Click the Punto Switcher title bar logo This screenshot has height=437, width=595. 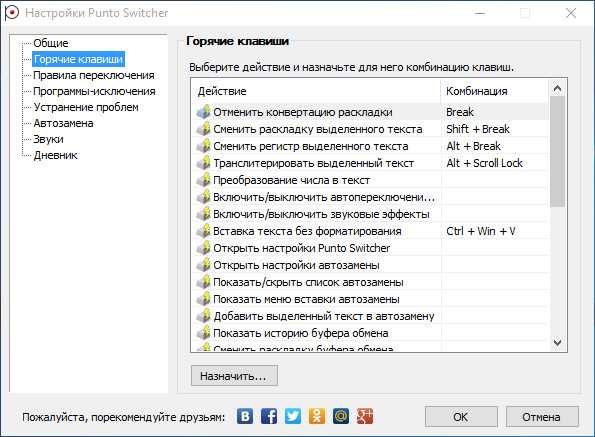(x=11, y=13)
